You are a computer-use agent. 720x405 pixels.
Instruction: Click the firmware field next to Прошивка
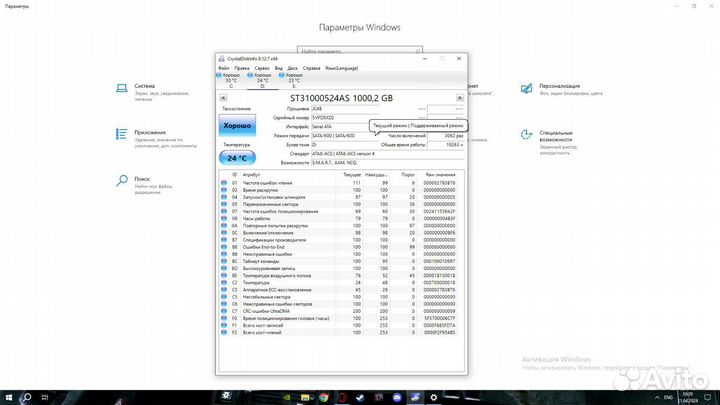(x=345, y=109)
